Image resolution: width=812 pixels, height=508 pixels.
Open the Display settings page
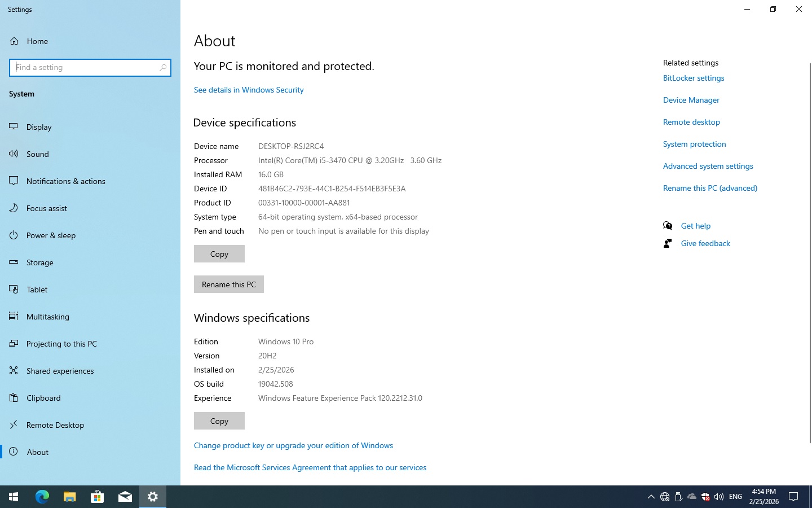[90, 126]
